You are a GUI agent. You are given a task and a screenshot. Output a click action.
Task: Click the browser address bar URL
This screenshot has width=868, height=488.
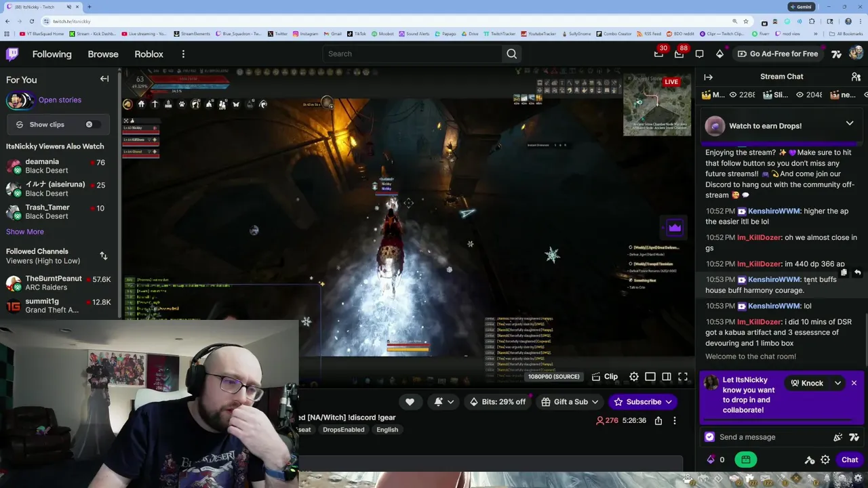72,22
